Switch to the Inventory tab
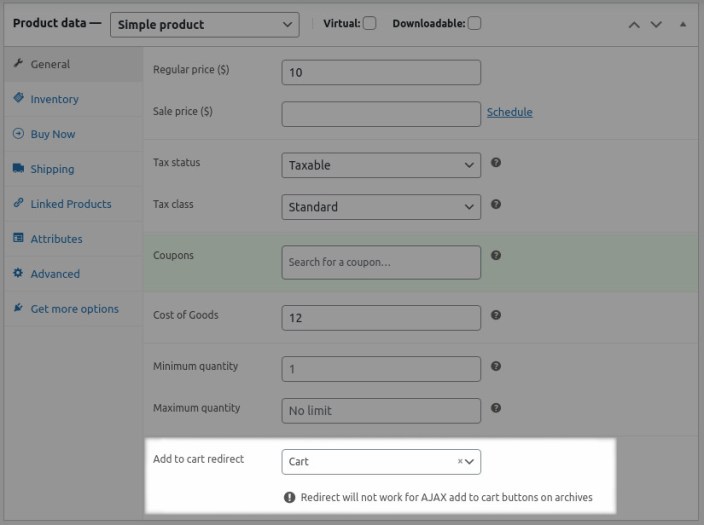 click(74, 99)
